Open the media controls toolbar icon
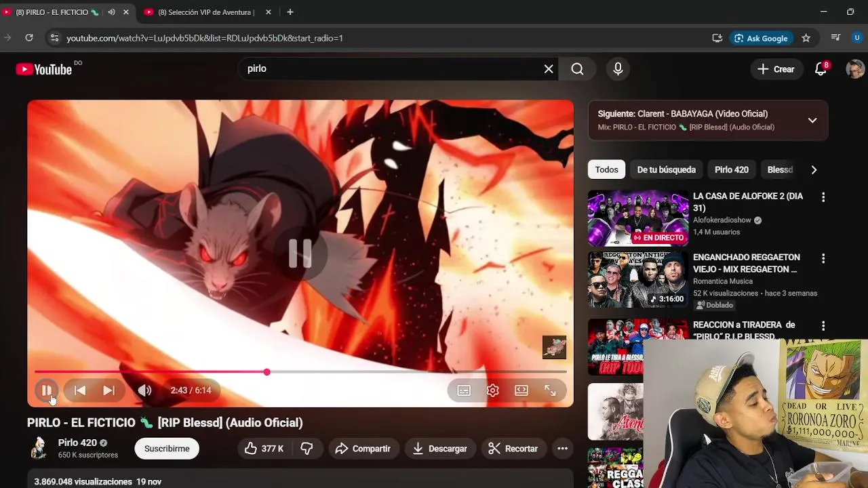The height and width of the screenshot is (488, 868). point(835,38)
